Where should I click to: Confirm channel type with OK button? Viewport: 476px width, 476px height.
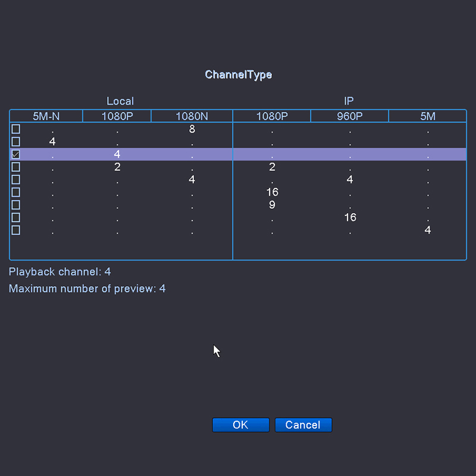coord(240,425)
